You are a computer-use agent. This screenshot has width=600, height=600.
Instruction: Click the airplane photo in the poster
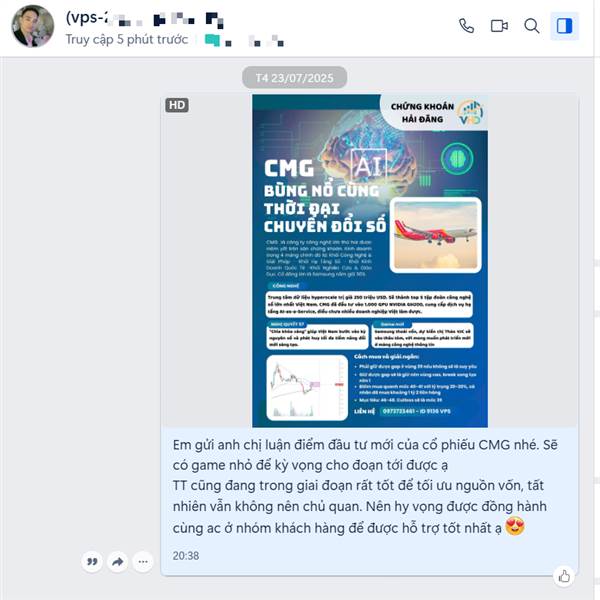click(435, 235)
